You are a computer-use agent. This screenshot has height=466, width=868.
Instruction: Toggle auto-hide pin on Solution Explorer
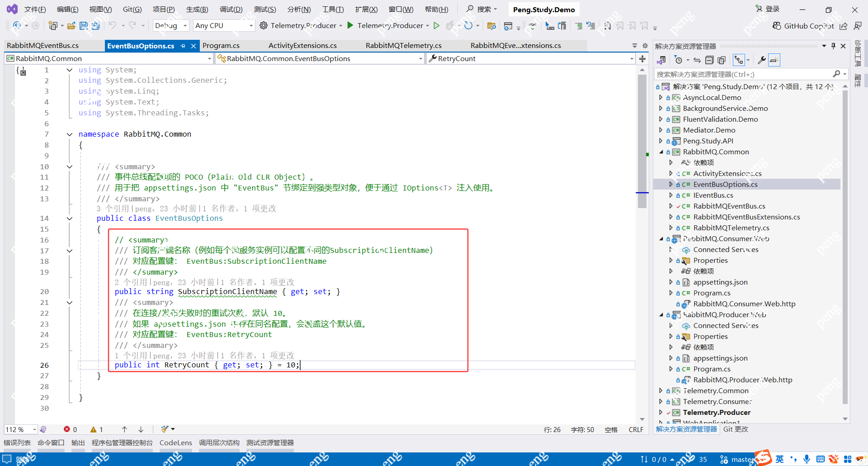point(833,46)
